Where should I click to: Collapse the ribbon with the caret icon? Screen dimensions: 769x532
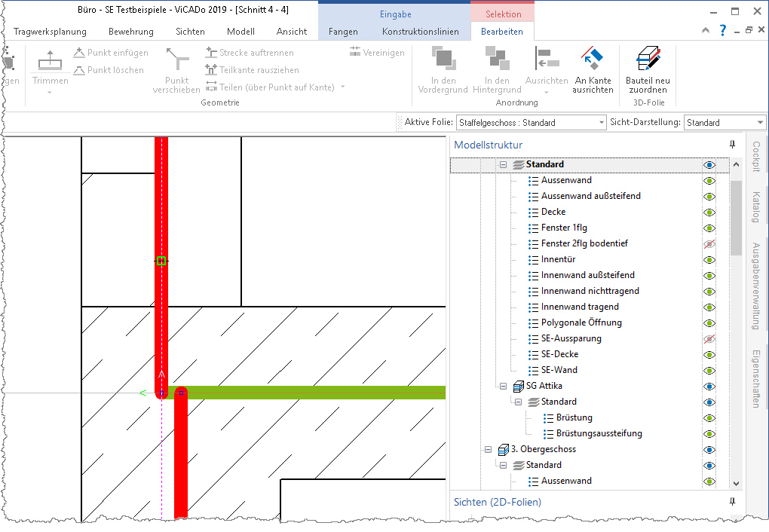[706, 30]
